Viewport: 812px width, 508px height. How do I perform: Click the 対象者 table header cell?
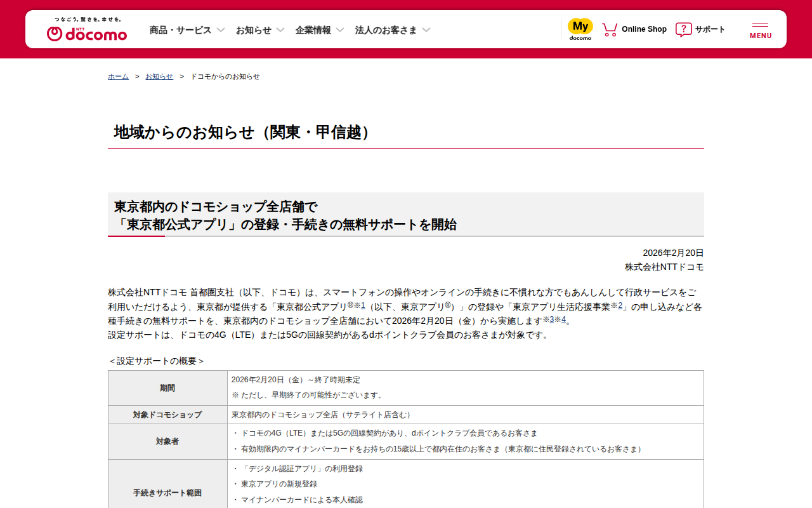click(167, 441)
